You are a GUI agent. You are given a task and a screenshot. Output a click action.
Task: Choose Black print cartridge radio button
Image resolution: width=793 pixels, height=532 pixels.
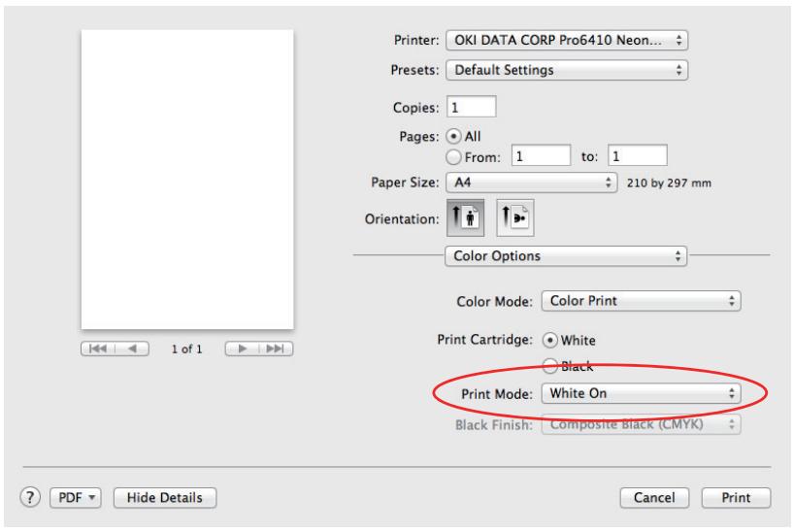click(x=549, y=366)
